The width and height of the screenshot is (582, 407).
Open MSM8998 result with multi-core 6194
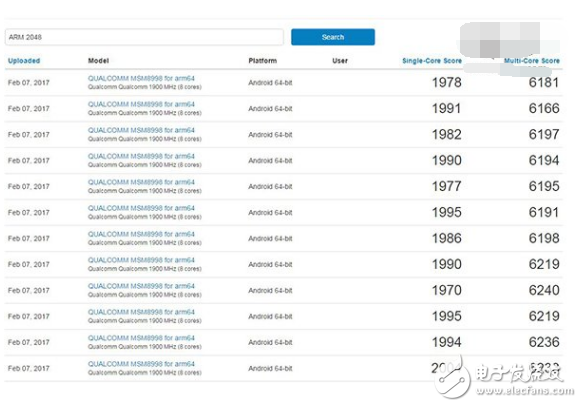(x=141, y=156)
